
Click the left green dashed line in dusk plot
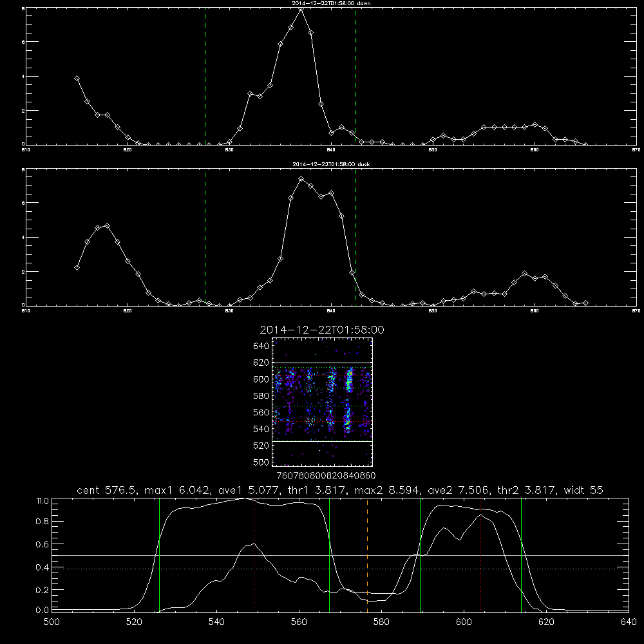205,238
